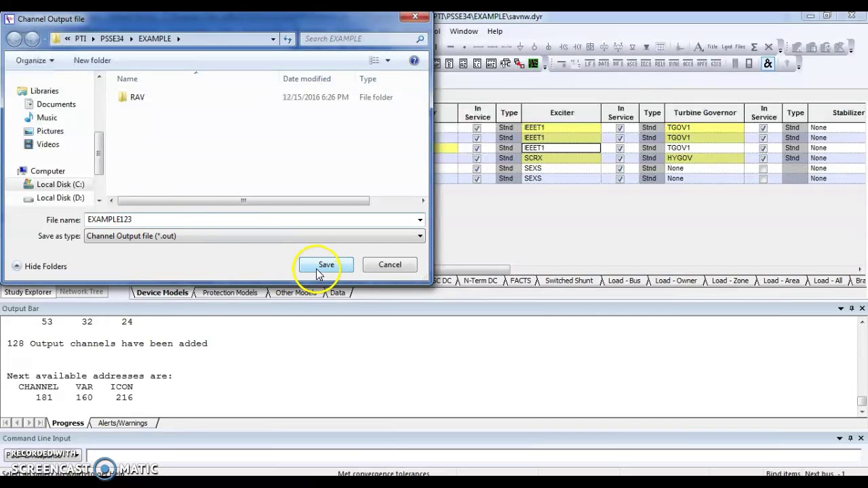Switch to the Switched Shunt tab

click(x=568, y=281)
